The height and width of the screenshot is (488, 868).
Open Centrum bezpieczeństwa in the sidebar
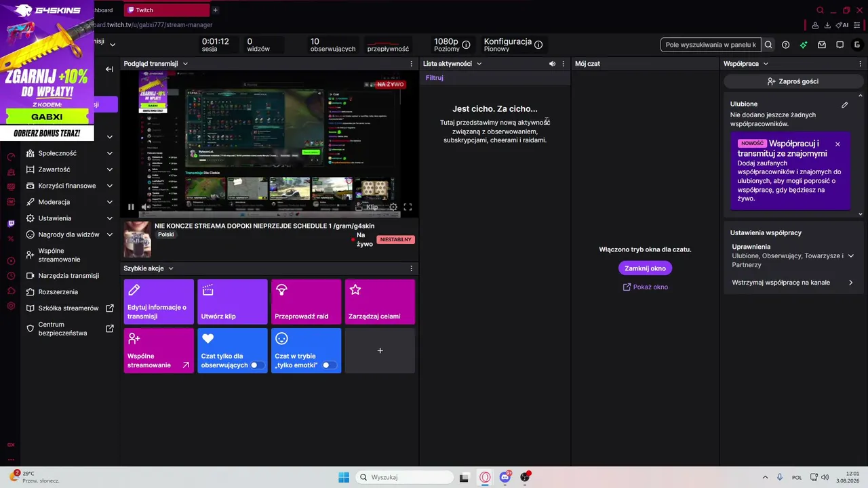68,329
